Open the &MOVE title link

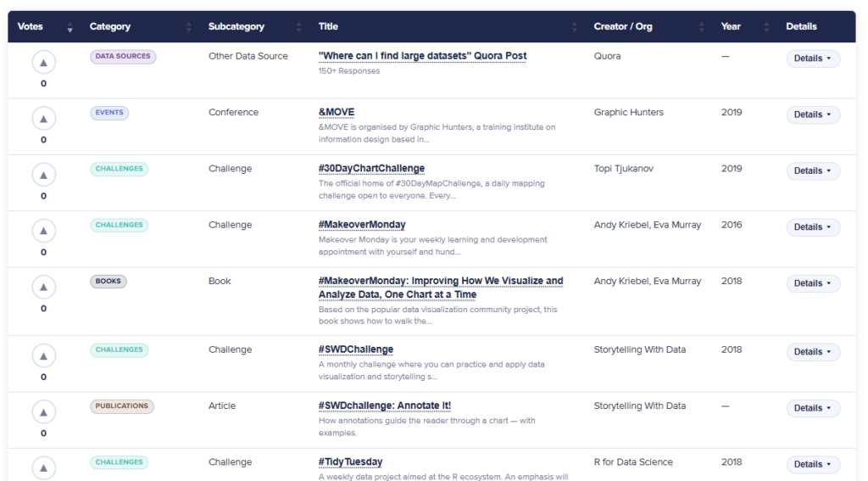336,112
